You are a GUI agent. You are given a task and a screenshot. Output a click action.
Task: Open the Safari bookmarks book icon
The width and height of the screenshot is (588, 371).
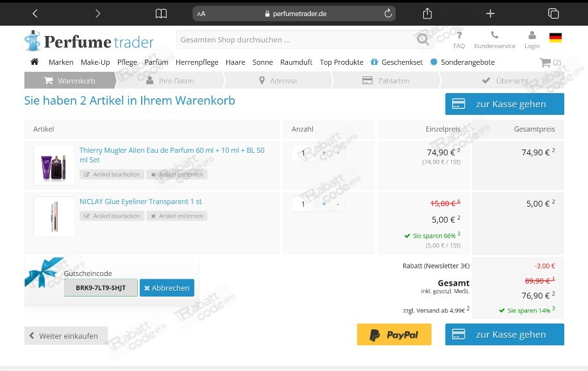pyautogui.click(x=161, y=14)
